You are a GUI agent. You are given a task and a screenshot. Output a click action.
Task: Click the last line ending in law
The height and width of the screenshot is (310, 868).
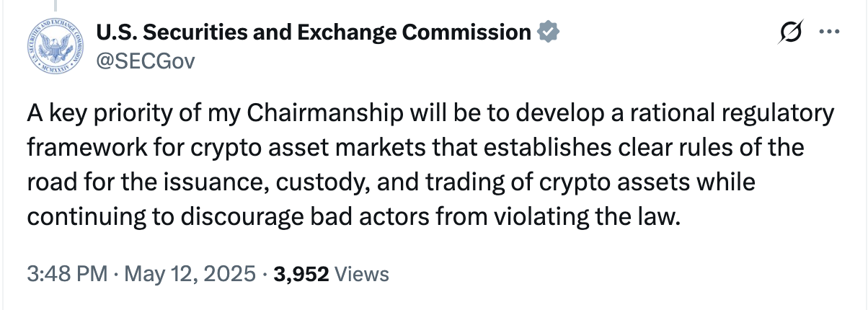click(x=353, y=215)
